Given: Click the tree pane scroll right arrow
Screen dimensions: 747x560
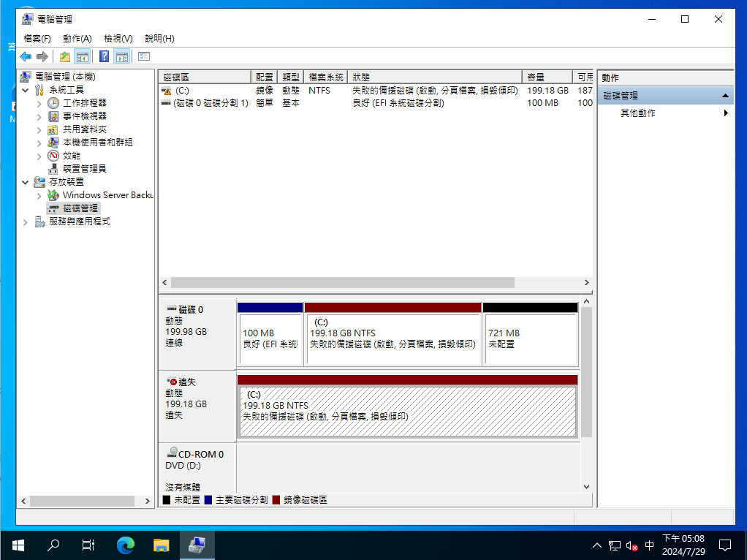Looking at the screenshot, I should point(147,501).
